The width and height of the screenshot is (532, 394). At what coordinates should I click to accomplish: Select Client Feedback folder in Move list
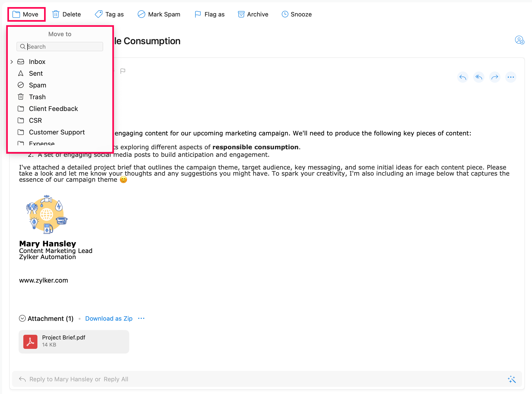53,109
